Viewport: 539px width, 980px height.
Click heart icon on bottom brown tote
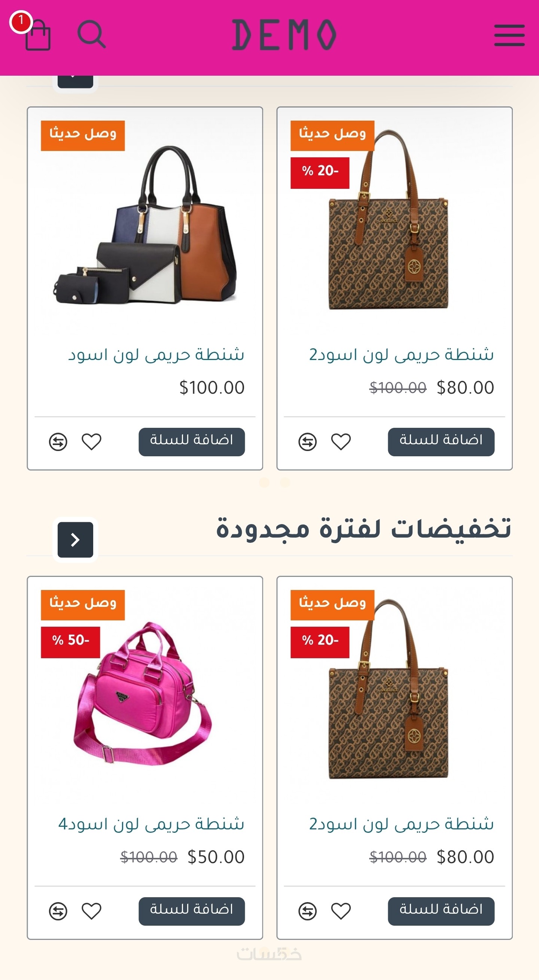point(341,911)
